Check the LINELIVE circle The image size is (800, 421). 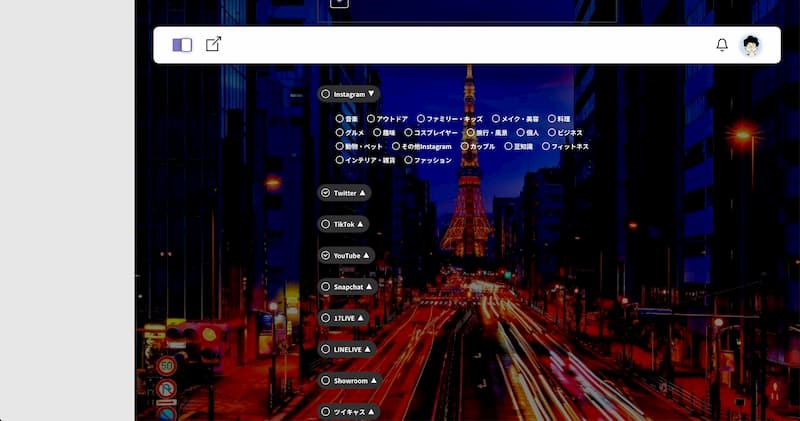pyautogui.click(x=326, y=349)
